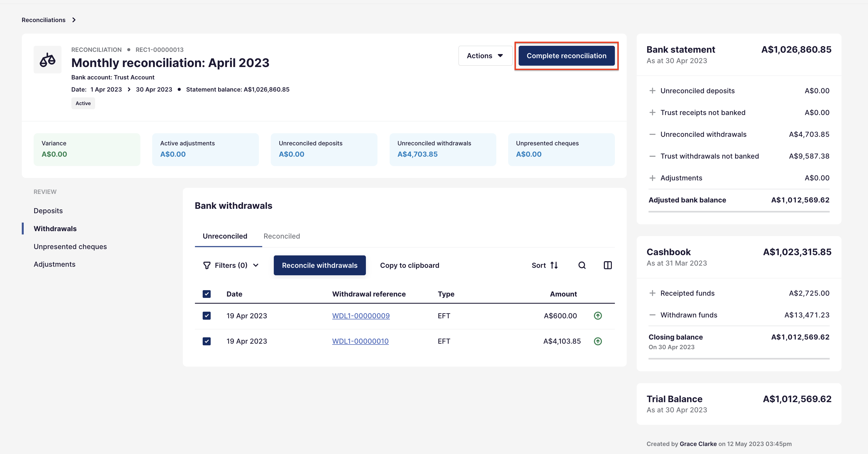Uncheck the A$4,103.85 withdrawal row checkbox

(x=207, y=341)
